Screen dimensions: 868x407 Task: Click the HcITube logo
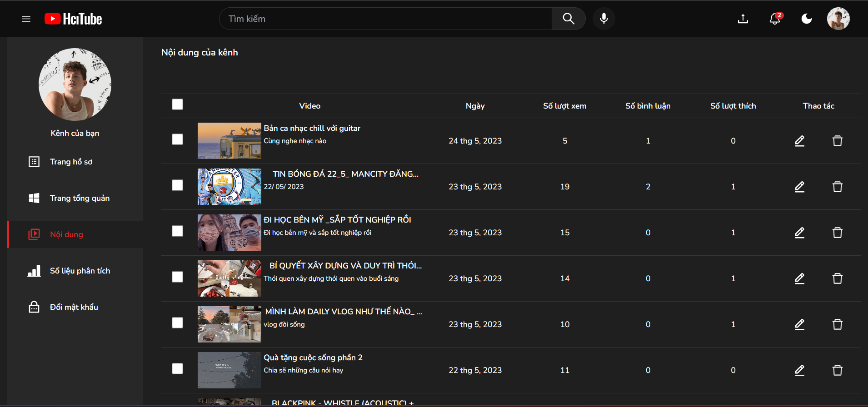73,19
